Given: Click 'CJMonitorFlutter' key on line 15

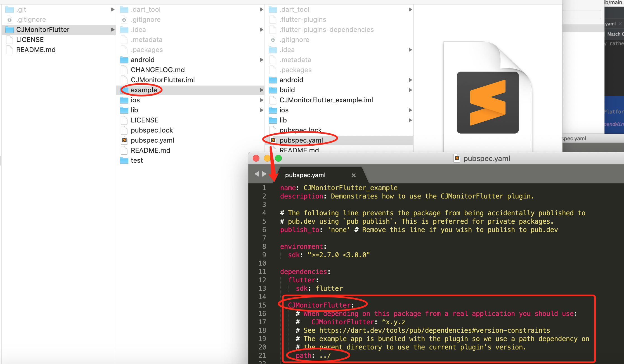Looking at the screenshot, I should (319, 305).
